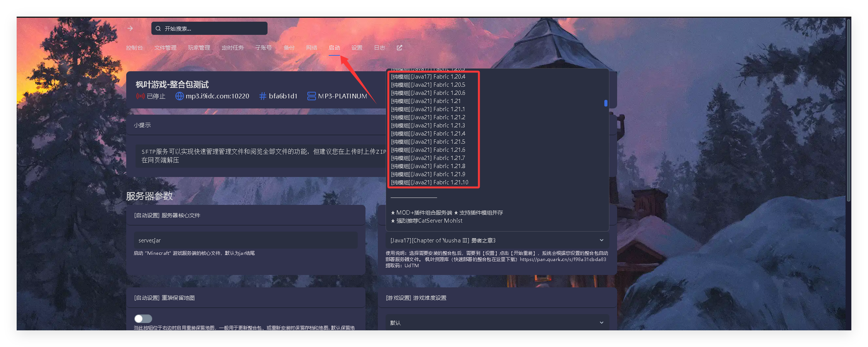The height and width of the screenshot is (347, 868).
Task: Toggle the 重装保留地图 switch
Action: [143, 318]
